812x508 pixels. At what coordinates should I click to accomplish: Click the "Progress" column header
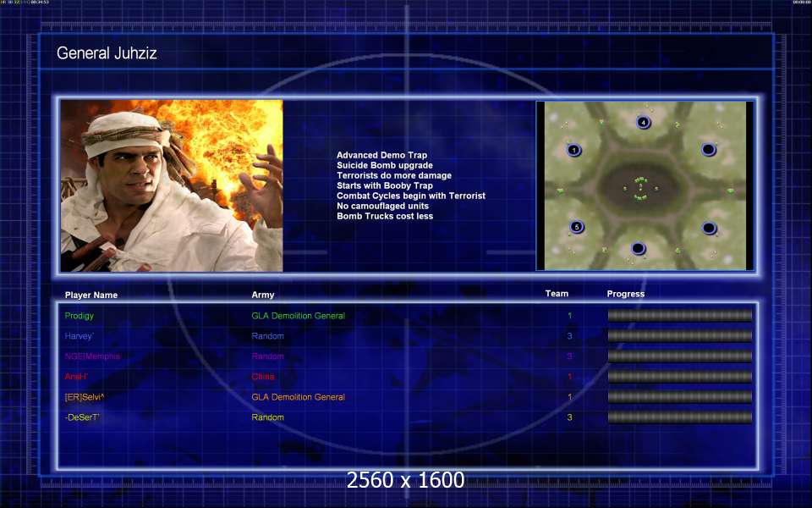[626, 294]
